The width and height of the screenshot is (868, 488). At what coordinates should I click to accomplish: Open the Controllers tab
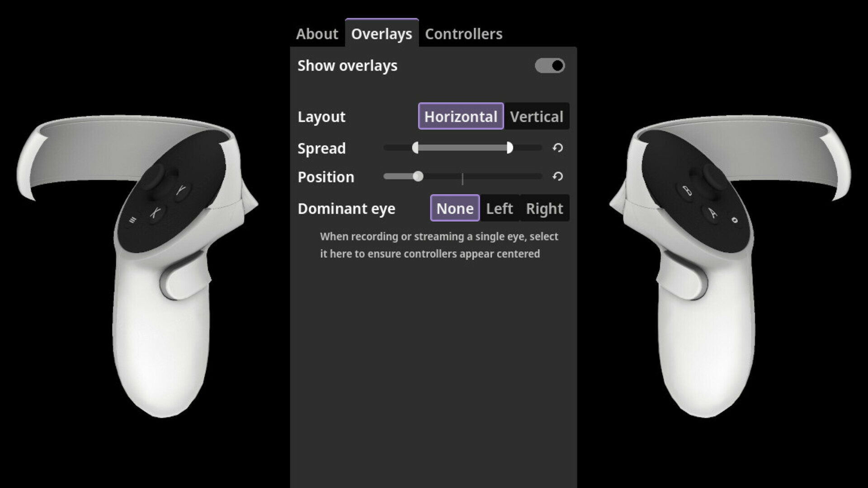pyautogui.click(x=463, y=33)
